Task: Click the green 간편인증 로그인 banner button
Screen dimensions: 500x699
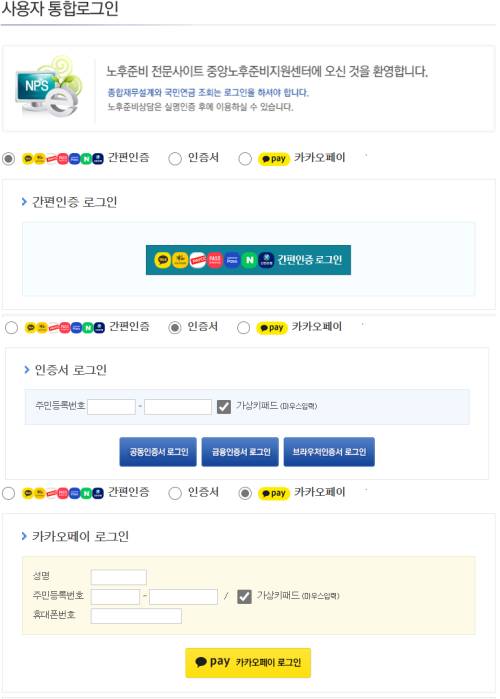Action: point(248,260)
